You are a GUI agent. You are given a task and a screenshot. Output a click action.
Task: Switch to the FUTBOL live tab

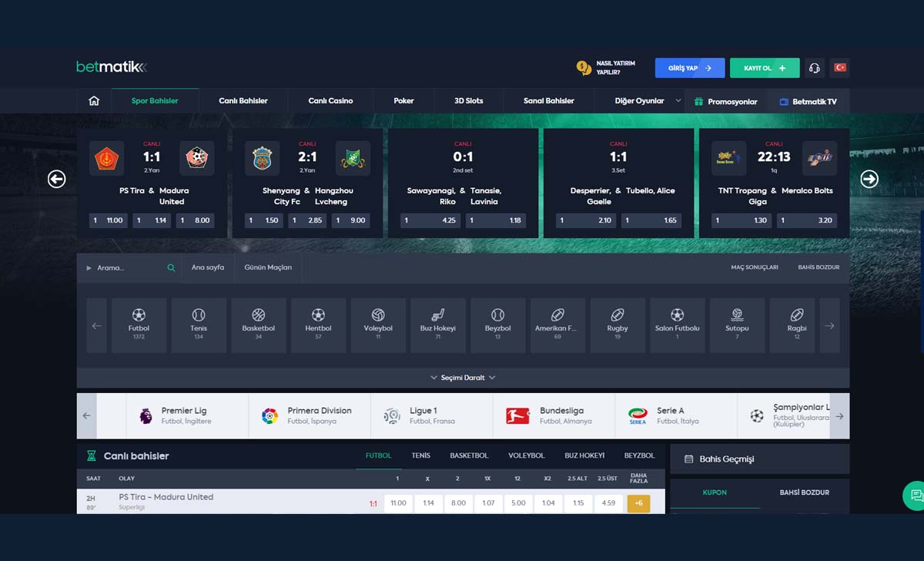pyautogui.click(x=378, y=455)
